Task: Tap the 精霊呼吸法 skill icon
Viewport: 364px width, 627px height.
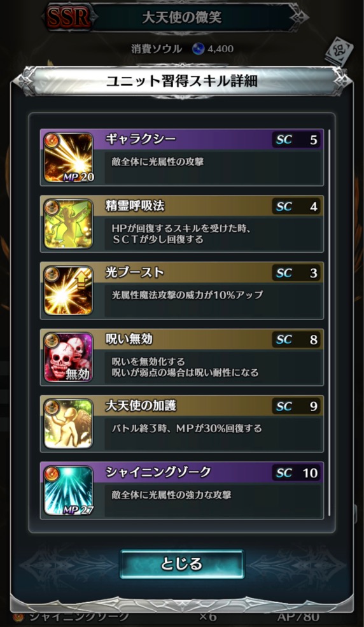Action: click(68, 224)
